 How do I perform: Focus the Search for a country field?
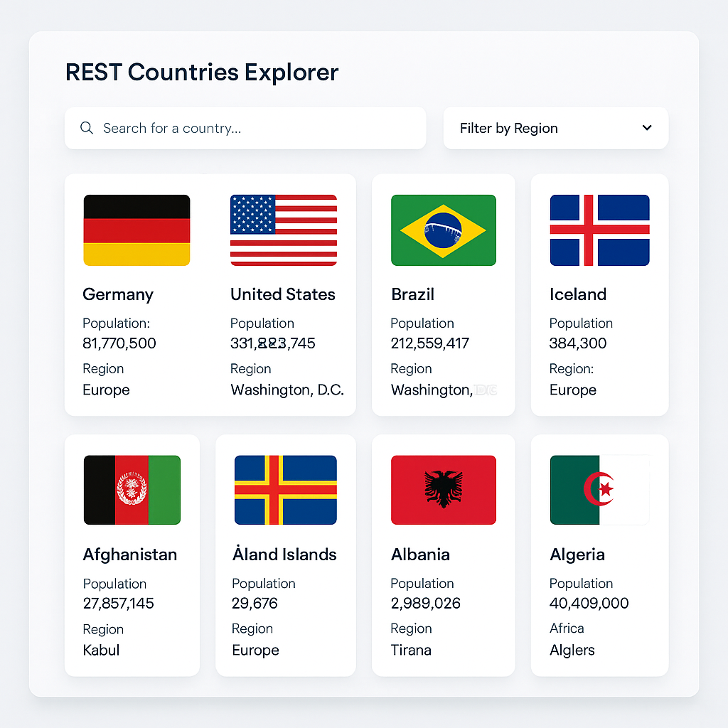(x=256, y=128)
